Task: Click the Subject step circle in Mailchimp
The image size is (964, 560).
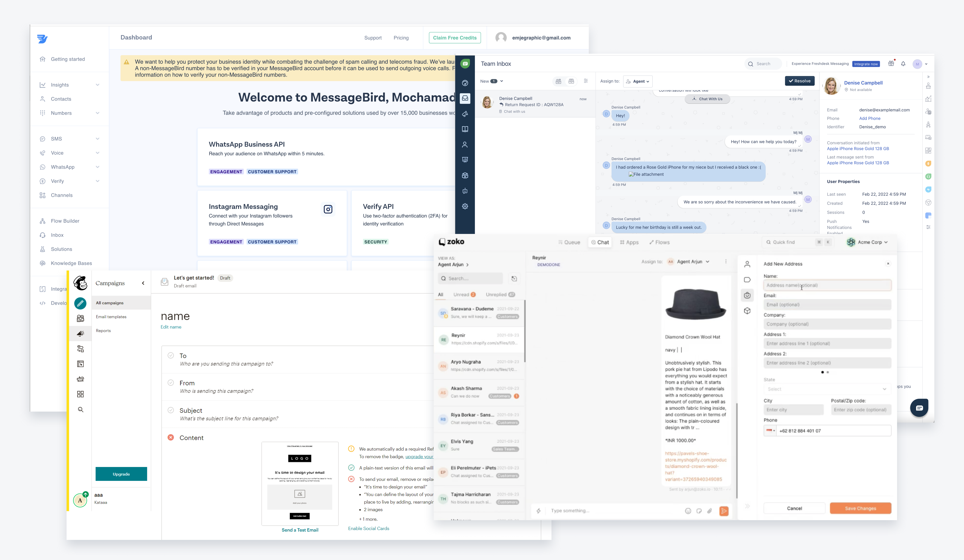Action: coord(171,410)
